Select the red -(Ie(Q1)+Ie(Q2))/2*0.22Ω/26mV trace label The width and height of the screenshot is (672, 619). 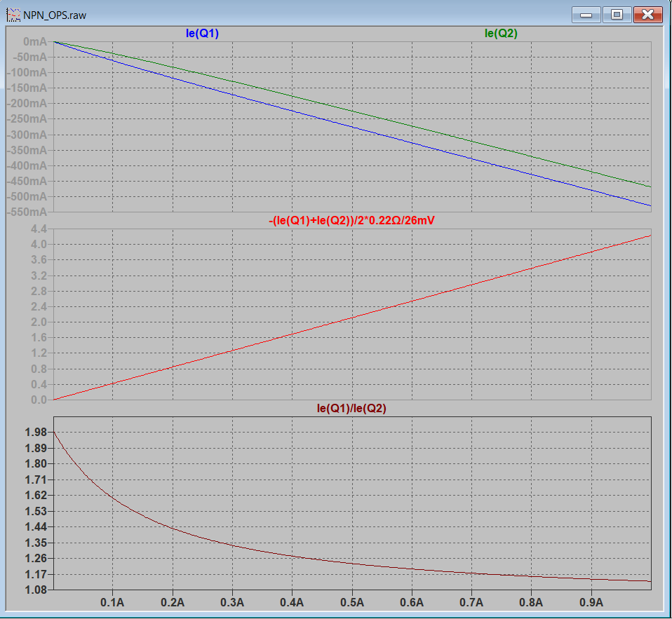[351, 221]
